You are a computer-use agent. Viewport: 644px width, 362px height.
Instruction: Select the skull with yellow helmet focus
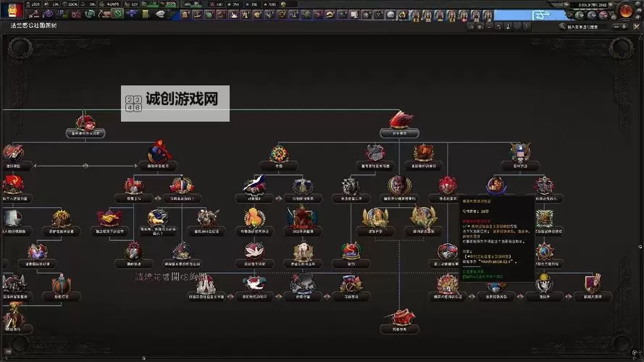tap(544, 287)
